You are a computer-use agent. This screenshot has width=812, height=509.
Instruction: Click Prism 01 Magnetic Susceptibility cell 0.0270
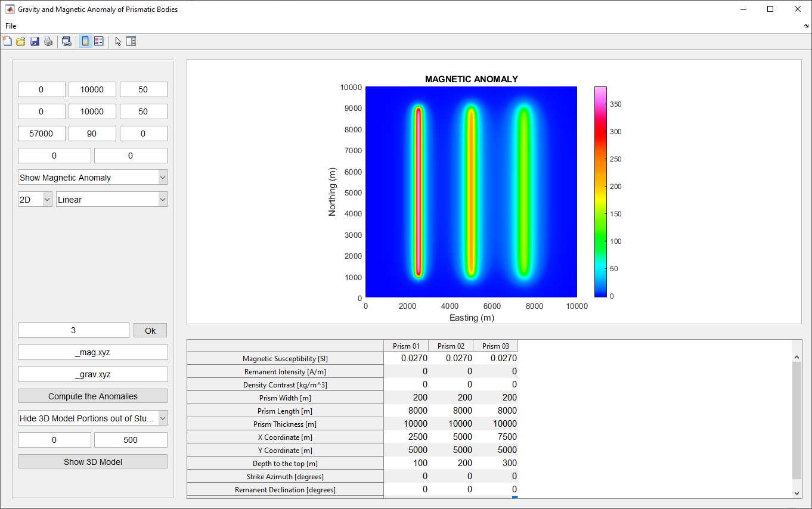tap(406, 358)
